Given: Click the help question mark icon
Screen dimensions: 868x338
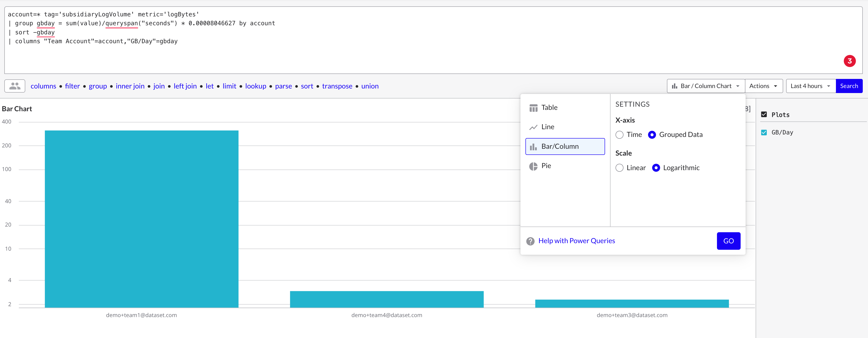Looking at the screenshot, I should (530, 241).
